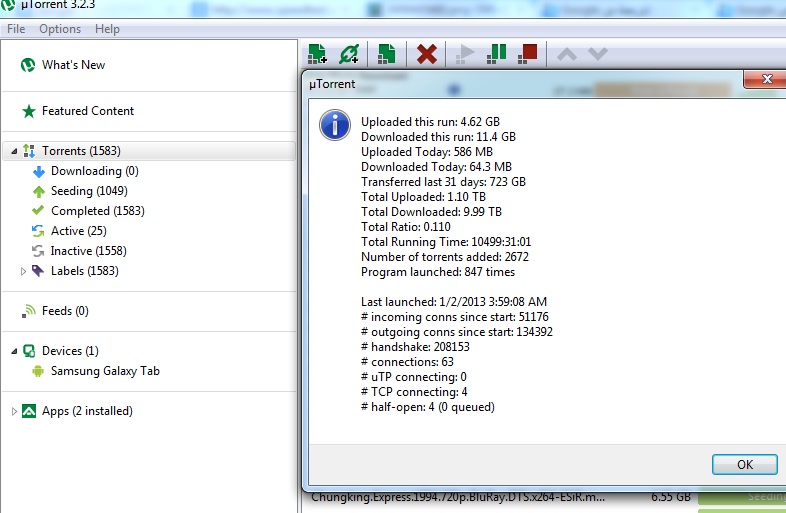Select Feeds (0) in sidebar
The height and width of the screenshot is (513, 786).
[65, 311]
